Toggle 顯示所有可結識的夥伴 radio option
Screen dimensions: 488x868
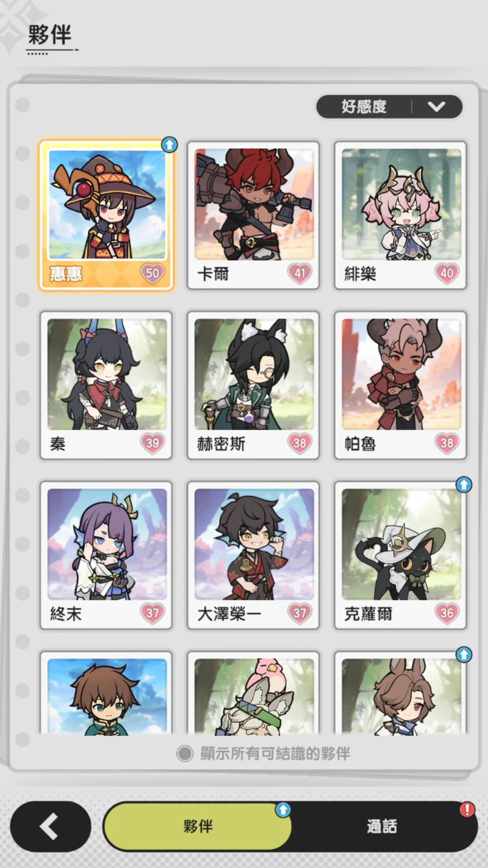(185, 753)
